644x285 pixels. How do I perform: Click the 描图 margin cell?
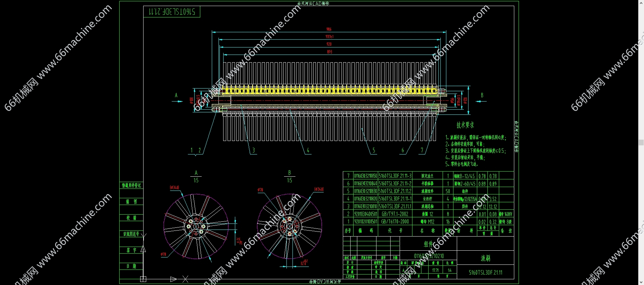[131, 202]
